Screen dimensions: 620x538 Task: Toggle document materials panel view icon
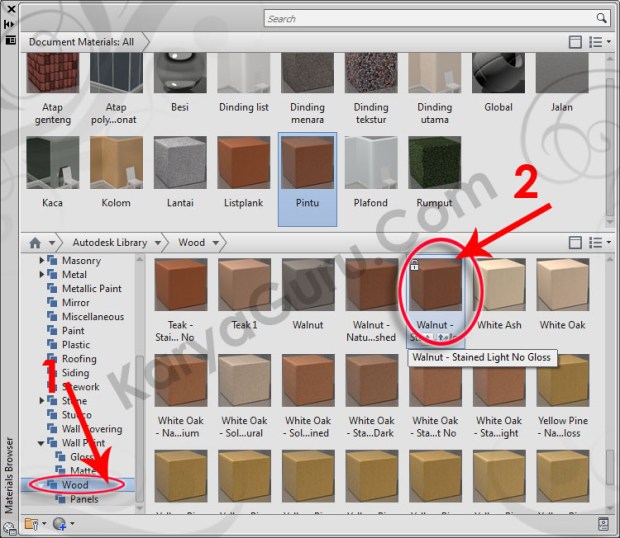pyautogui.click(x=575, y=42)
